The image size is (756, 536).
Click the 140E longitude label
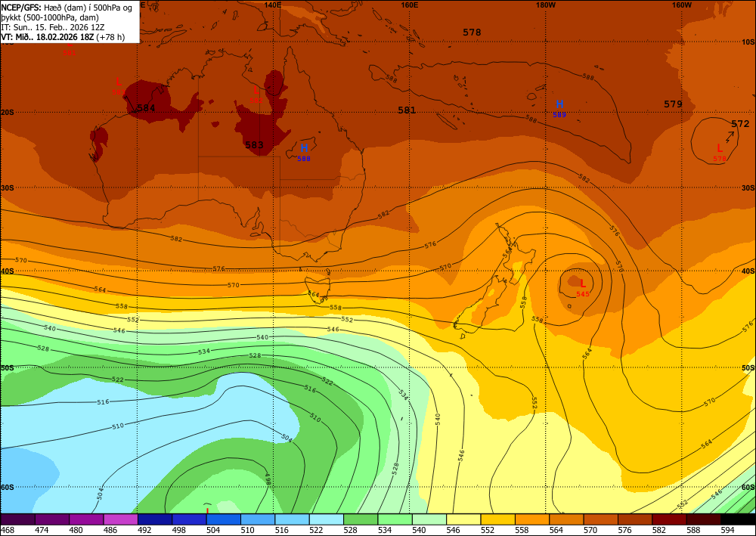click(273, 5)
